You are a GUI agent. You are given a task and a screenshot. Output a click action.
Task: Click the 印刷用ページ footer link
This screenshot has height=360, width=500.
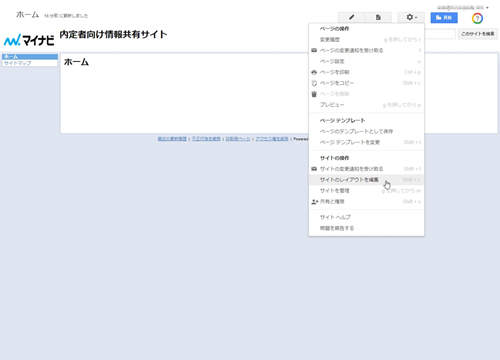point(238,139)
